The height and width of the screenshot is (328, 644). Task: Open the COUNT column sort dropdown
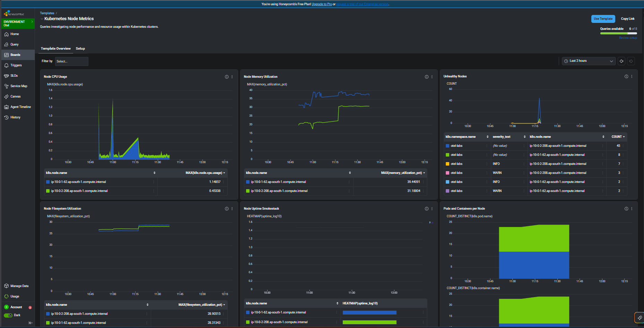[624, 137]
